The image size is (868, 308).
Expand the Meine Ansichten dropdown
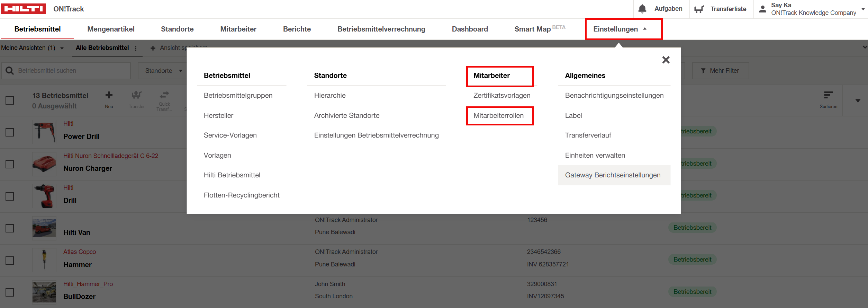coord(62,48)
